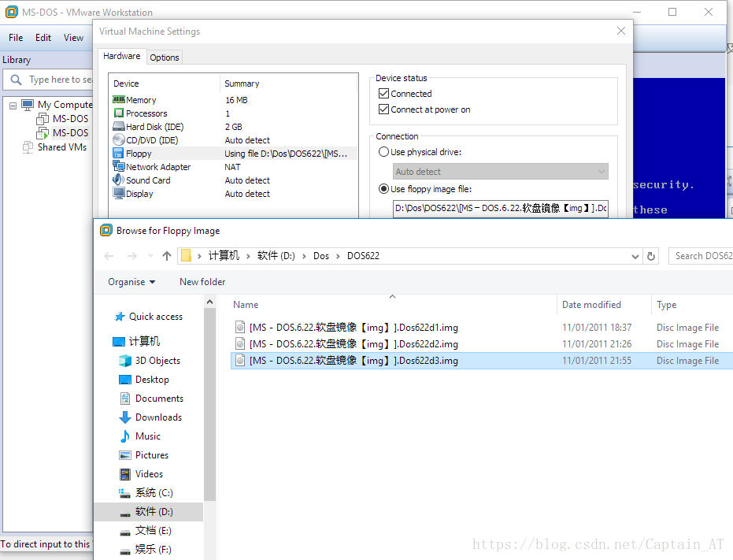Select the Hard Disk (IDE) device icon
The width and height of the screenshot is (733, 560).
pyautogui.click(x=119, y=126)
